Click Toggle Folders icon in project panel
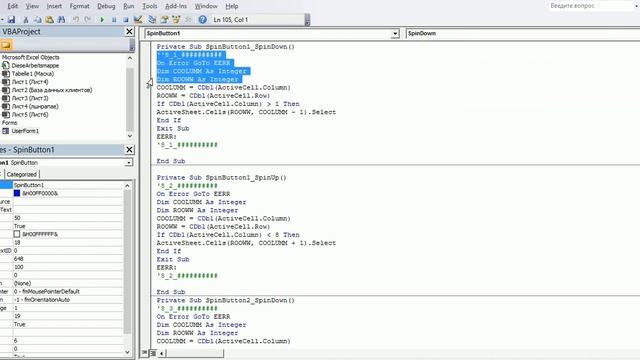Viewport: 640px width, 360px height. [x=6, y=45]
